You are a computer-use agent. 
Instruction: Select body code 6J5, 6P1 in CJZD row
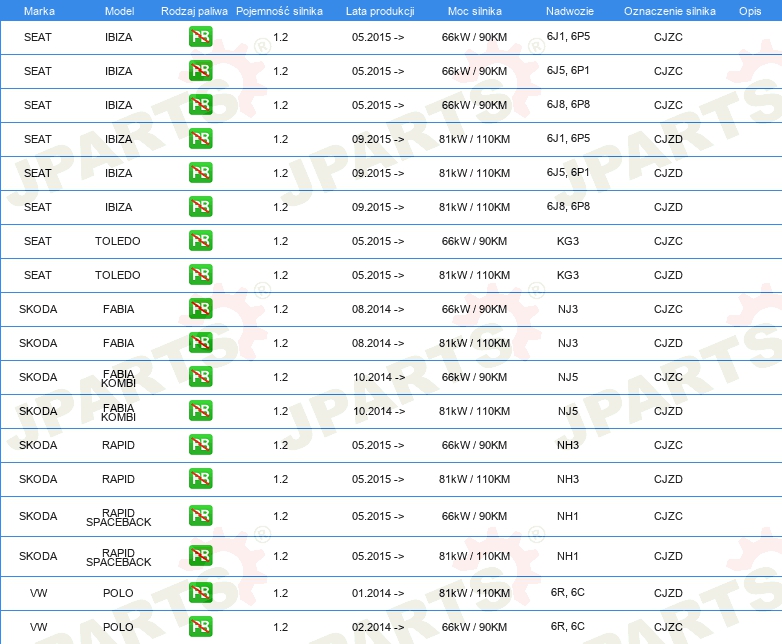pos(568,172)
